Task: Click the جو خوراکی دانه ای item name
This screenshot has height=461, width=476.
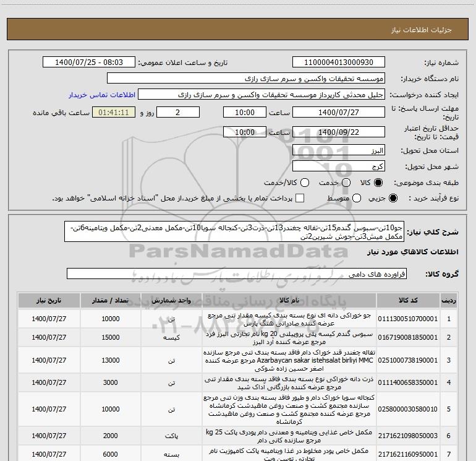Action: 289,319
